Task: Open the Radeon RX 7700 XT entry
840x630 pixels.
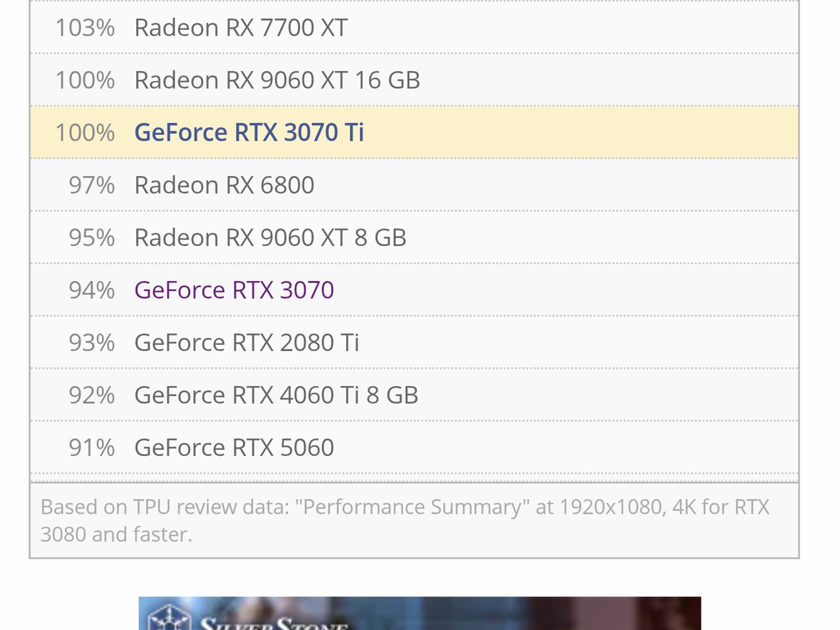Action: coord(241,28)
